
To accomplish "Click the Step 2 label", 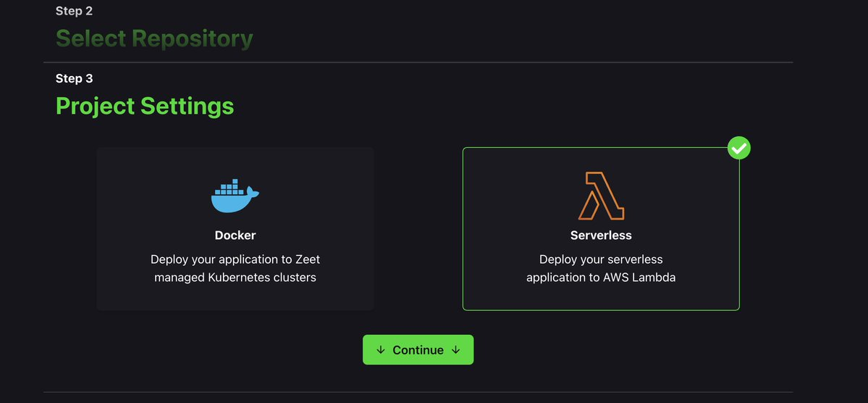I will [74, 11].
